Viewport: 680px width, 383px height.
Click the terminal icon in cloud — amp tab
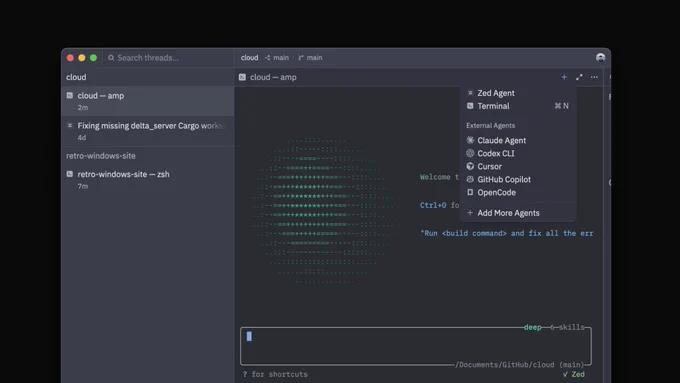pyautogui.click(x=242, y=77)
